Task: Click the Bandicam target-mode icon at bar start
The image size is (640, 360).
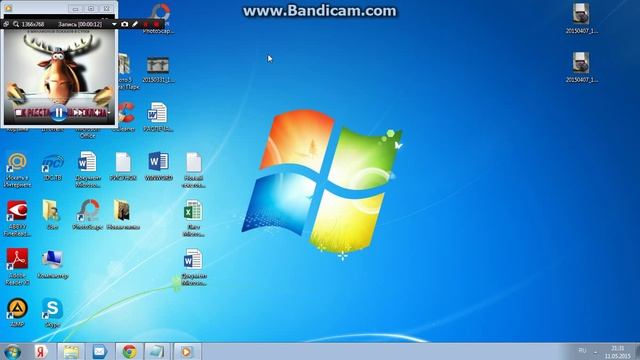Action: [x=6, y=24]
